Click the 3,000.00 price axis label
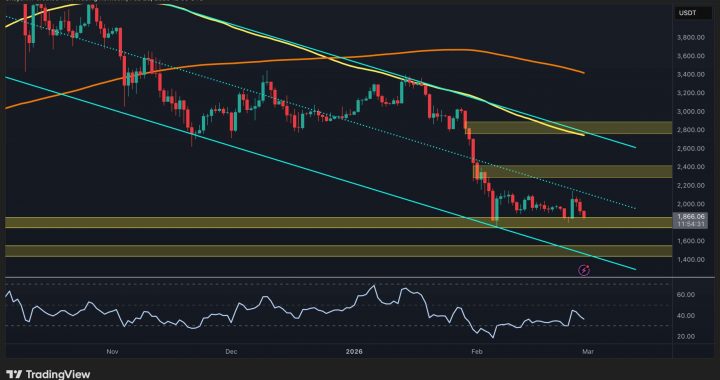Image resolution: width=720 pixels, height=380 pixels. click(x=692, y=112)
